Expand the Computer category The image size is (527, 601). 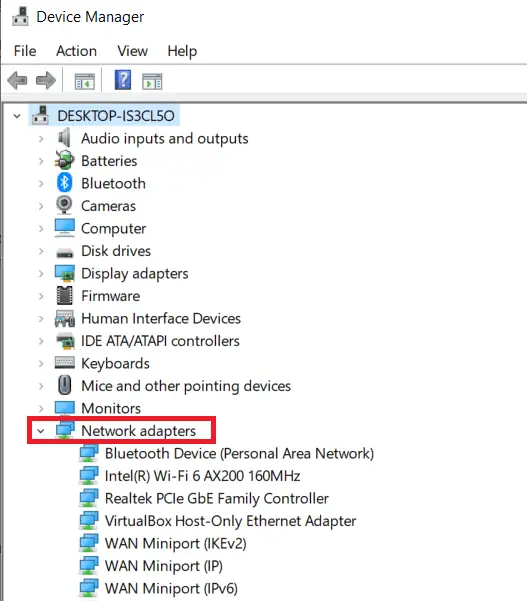pyautogui.click(x=41, y=229)
